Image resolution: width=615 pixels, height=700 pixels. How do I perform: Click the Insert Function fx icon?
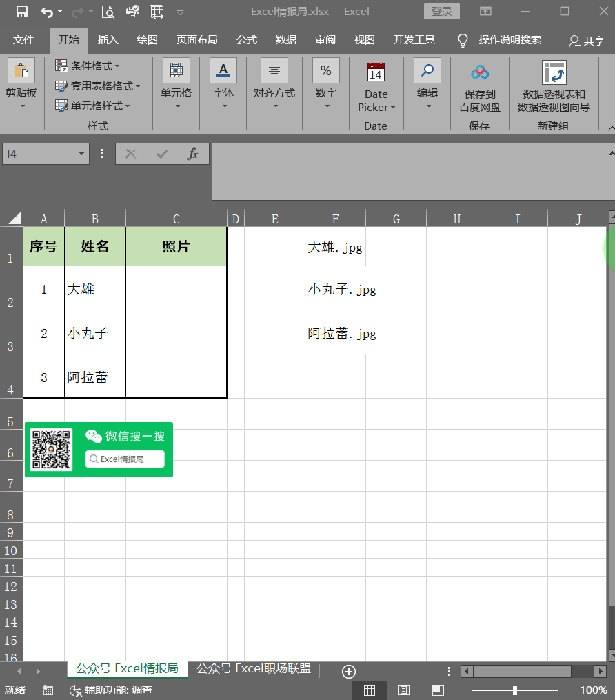pyautogui.click(x=192, y=154)
